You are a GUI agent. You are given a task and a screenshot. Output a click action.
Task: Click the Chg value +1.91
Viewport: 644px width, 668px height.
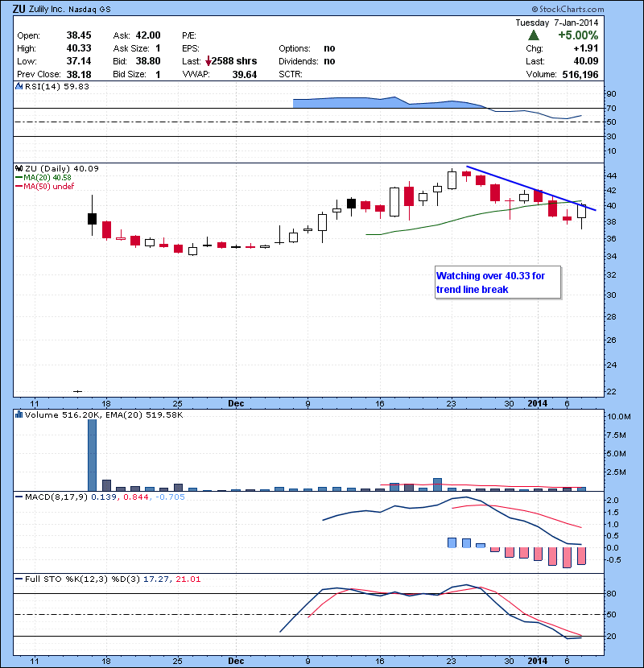pyautogui.click(x=585, y=48)
